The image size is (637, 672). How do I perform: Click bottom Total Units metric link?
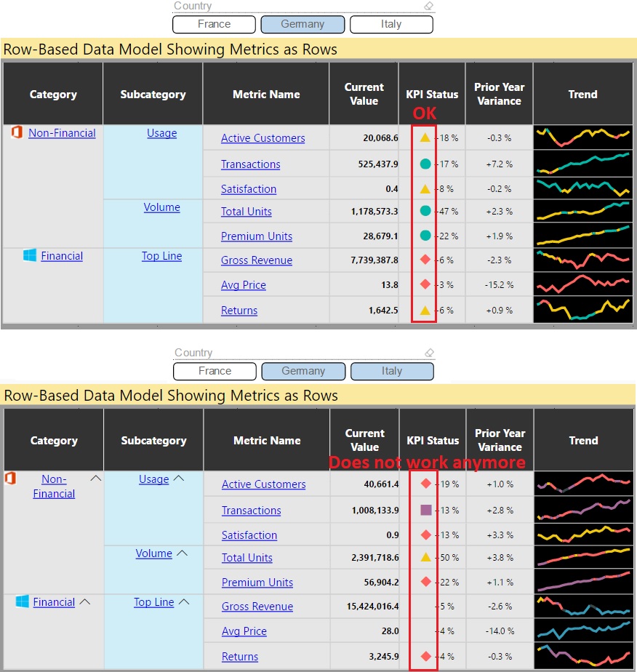(247, 558)
